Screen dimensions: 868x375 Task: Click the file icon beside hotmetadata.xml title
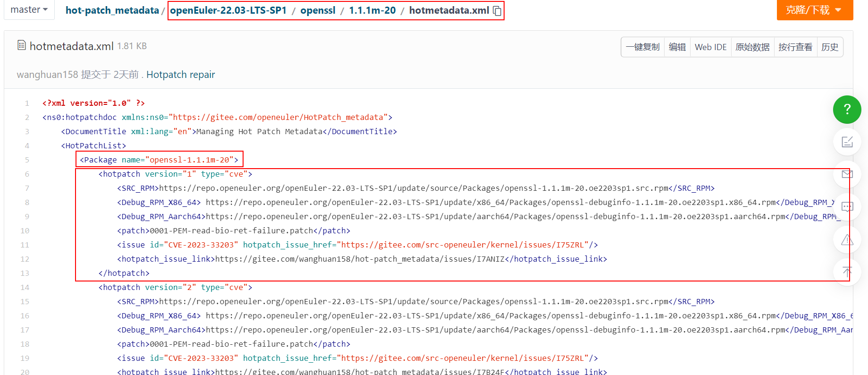(x=21, y=45)
